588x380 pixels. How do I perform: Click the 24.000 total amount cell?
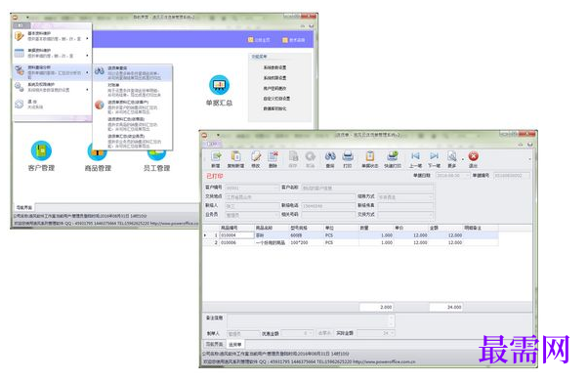click(x=446, y=307)
